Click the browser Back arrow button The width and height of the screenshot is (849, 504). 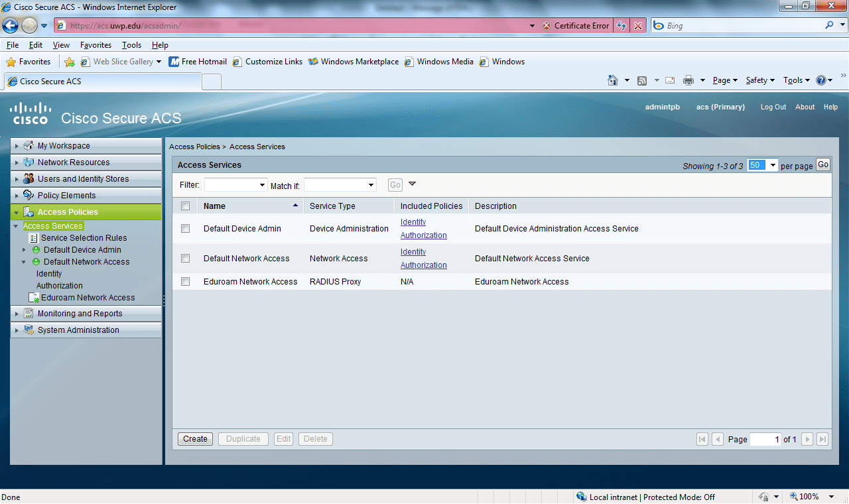[10, 26]
